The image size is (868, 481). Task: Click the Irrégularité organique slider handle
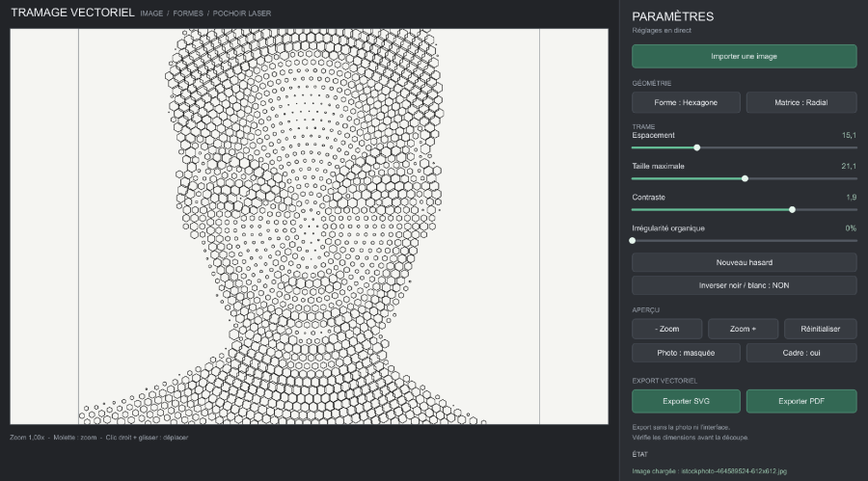(x=632, y=241)
